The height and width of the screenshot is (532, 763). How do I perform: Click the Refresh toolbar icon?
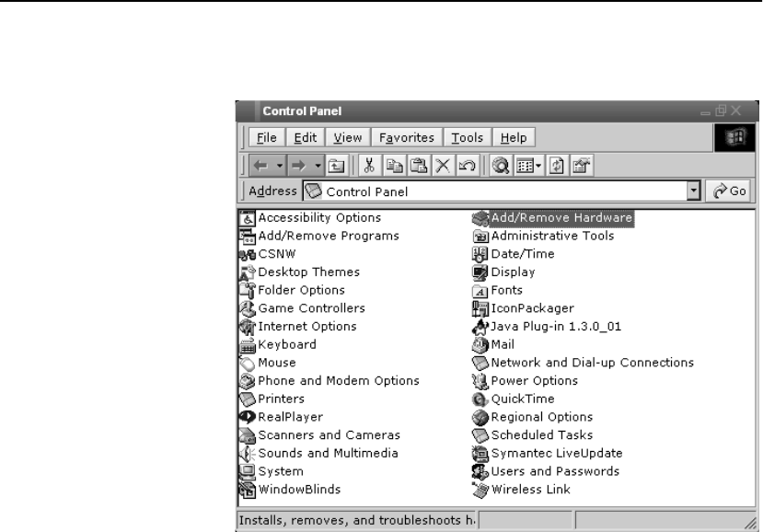pyautogui.click(x=557, y=166)
